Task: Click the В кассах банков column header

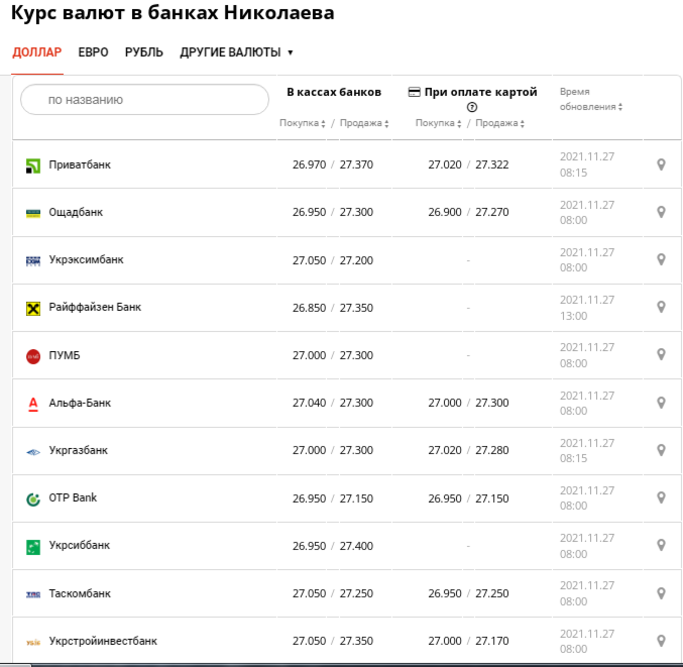Action: (334, 92)
